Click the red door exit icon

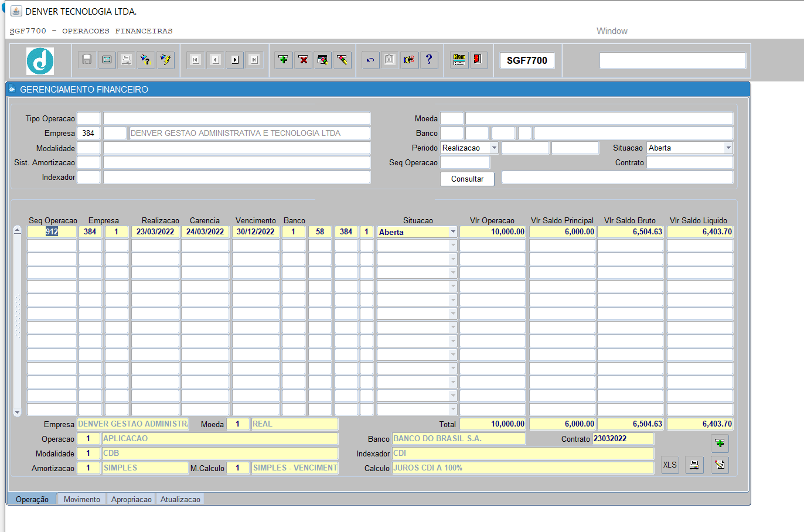pyautogui.click(x=479, y=60)
